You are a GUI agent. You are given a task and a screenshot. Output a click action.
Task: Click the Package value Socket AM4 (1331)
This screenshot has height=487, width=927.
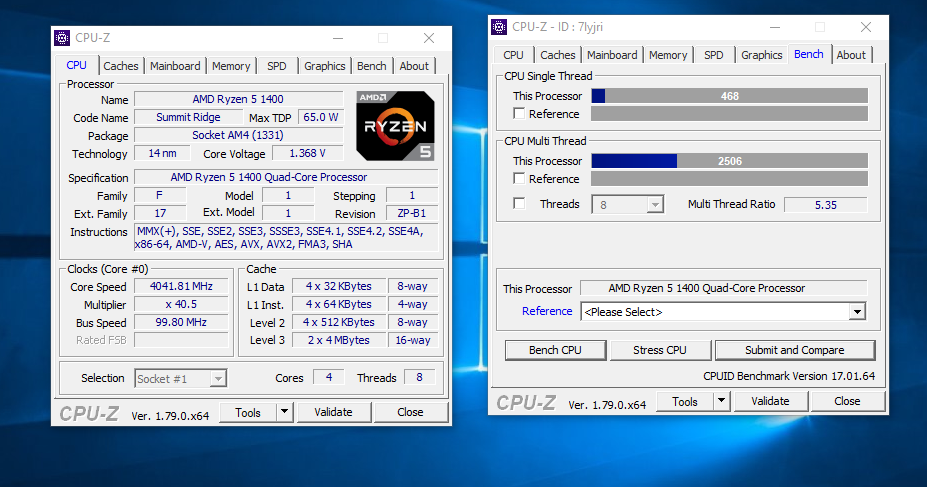238,135
